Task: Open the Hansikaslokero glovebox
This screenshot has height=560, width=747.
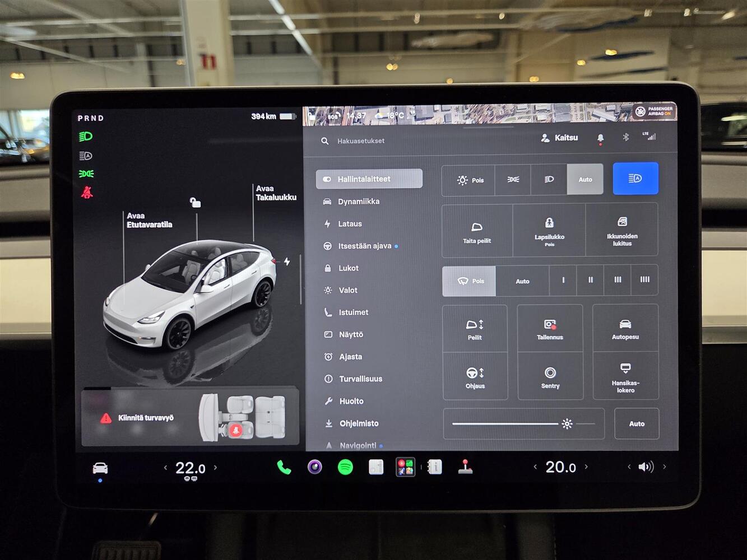Action: (625, 376)
